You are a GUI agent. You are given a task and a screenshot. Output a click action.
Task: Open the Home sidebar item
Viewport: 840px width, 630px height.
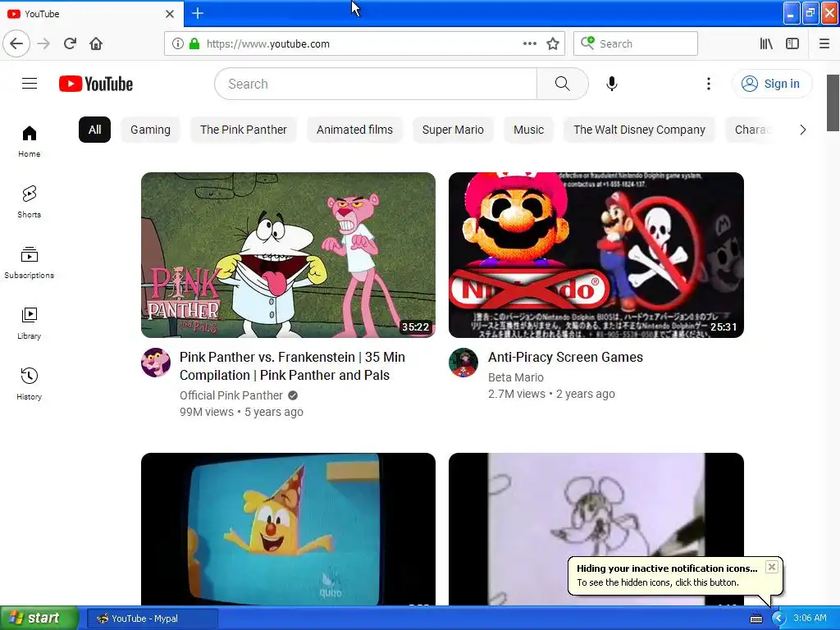coord(30,141)
